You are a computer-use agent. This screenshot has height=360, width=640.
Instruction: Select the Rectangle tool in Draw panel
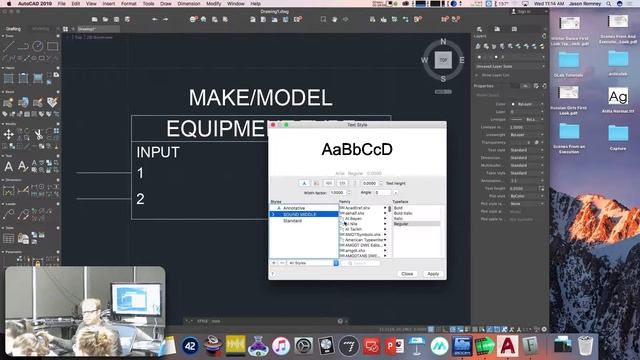pyautogui.click(x=53, y=46)
